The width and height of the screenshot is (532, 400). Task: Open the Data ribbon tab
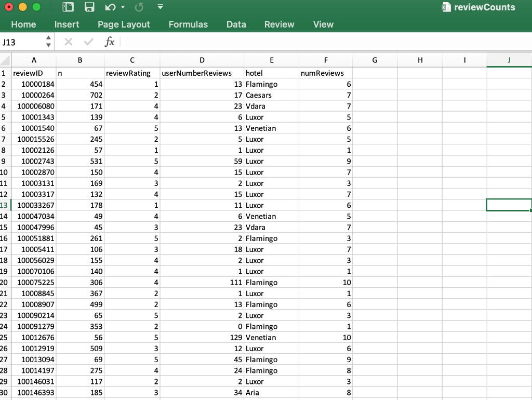click(x=236, y=24)
